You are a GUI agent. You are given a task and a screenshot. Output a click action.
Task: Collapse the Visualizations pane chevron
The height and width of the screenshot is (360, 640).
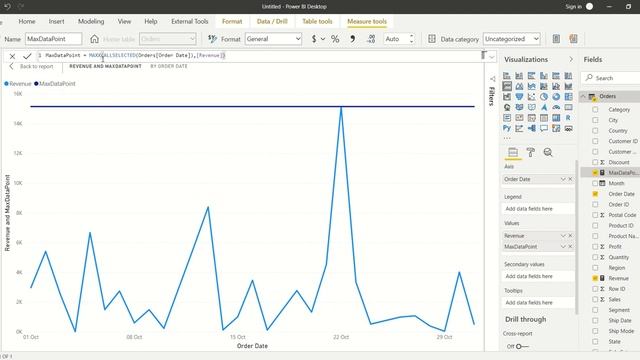pyautogui.click(x=571, y=59)
